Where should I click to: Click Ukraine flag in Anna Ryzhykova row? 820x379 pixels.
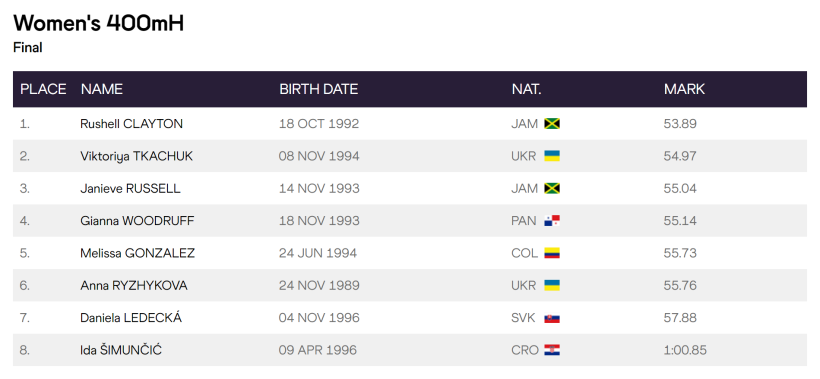click(552, 286)
